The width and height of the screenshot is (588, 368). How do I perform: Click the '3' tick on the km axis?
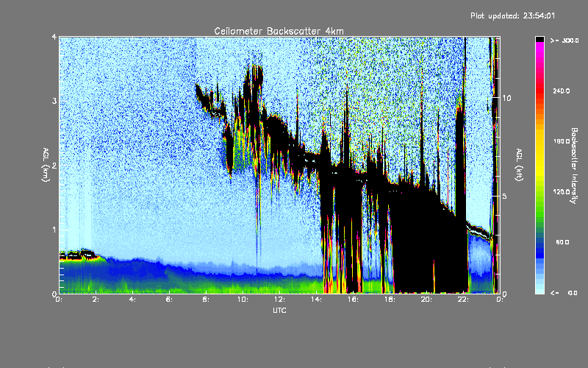[x=54, y=102]
